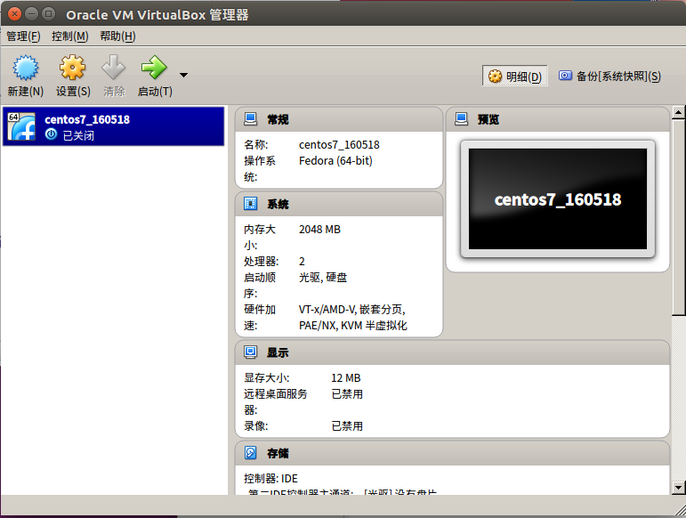Click the processor count value 2
Screen dimensions: 686x518
302,262
